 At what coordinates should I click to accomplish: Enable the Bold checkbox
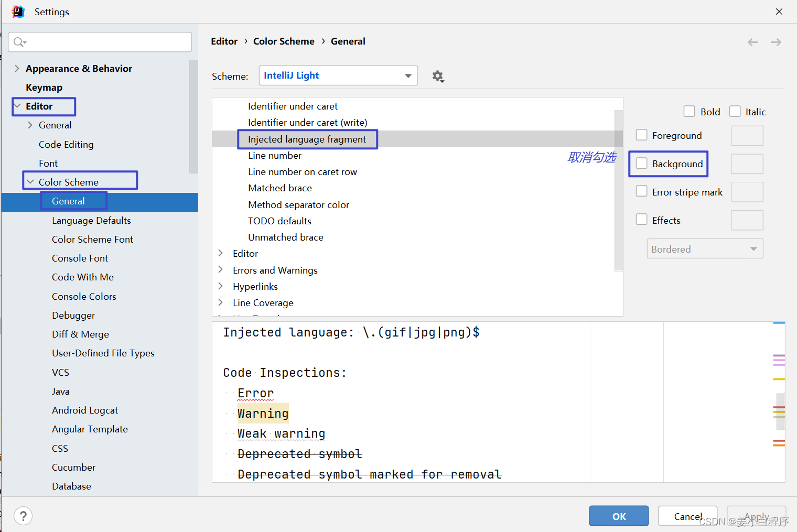pyautogui.click(x=690, y=111)
